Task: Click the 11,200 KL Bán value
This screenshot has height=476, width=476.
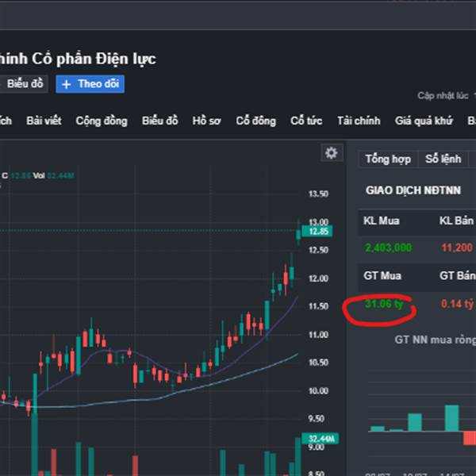Action: click(x=457, y=248)
